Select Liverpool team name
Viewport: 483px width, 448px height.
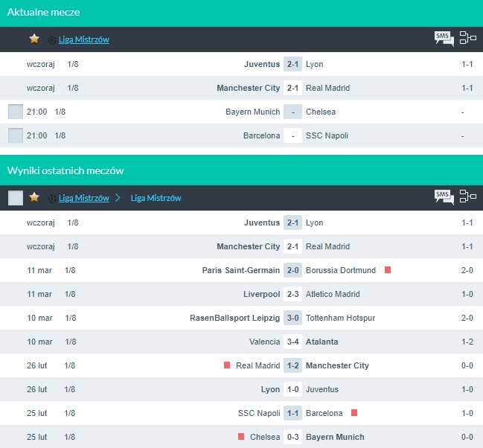click(x=261, y=294)
